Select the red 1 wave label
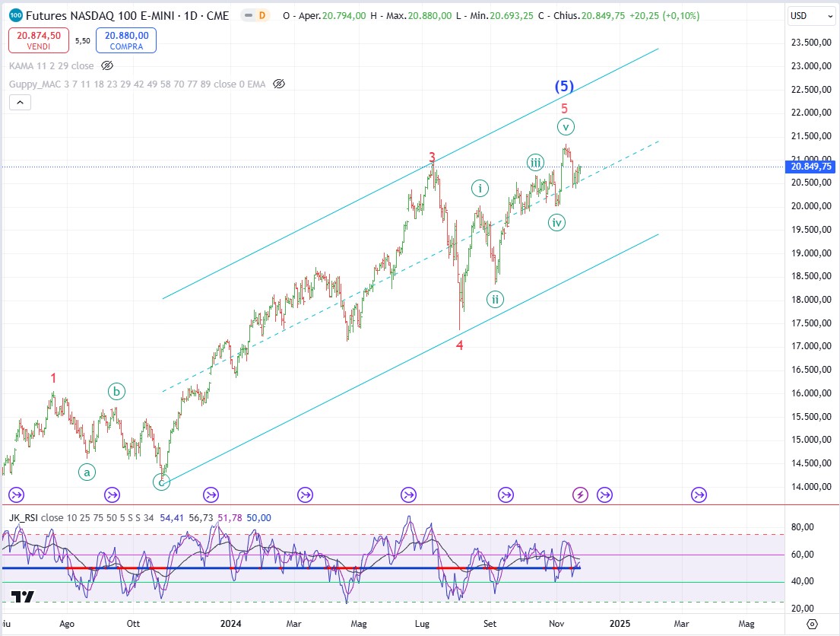 pos(53,378)
